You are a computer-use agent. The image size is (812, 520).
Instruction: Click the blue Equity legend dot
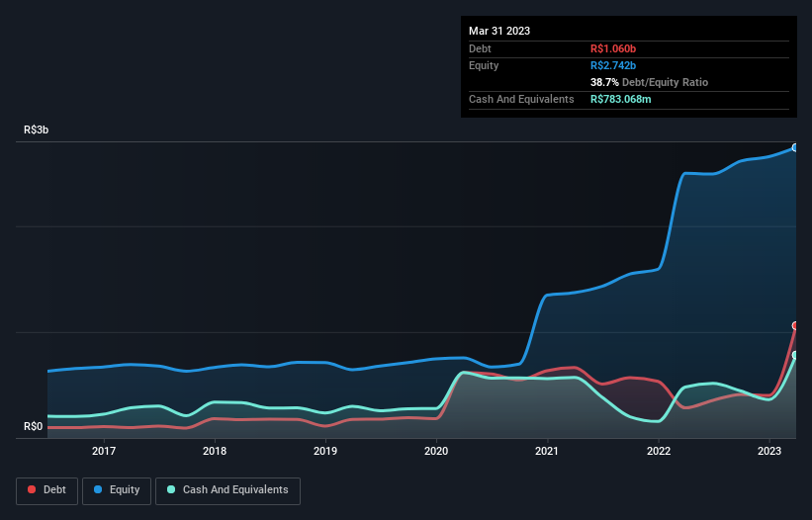[98, 489]
